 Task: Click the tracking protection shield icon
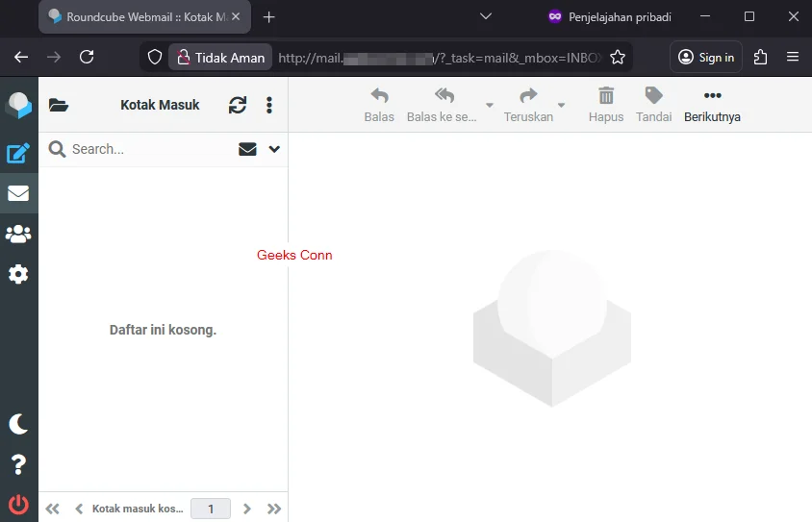coord(154,57)
